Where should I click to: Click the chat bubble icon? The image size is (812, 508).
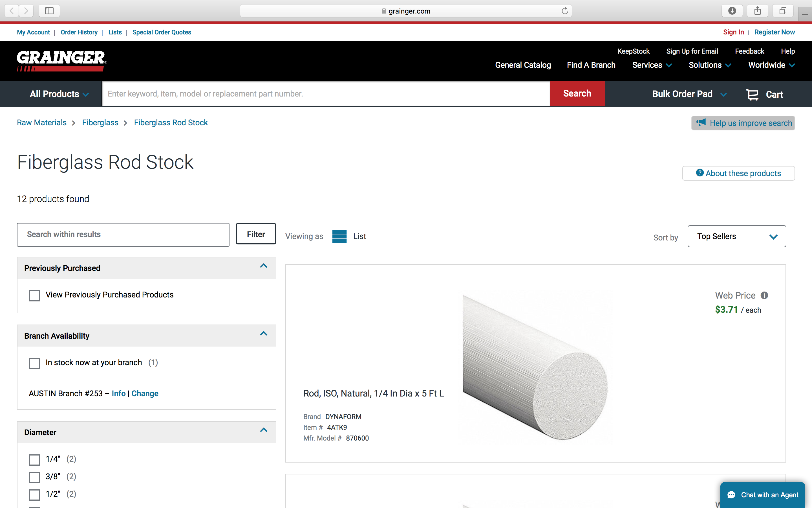tap(731, 495)
